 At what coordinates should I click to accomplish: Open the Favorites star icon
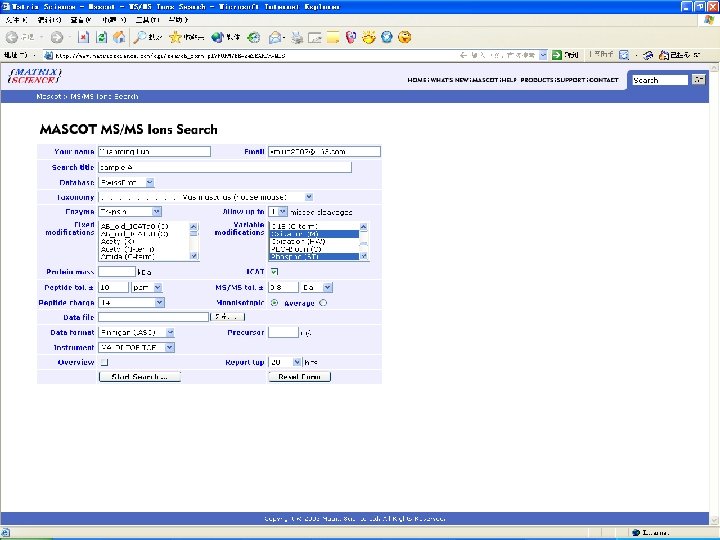coord(175,37)
